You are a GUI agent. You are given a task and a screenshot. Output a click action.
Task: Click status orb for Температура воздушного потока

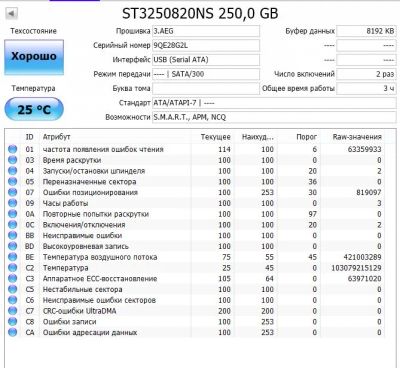point(12,257)
